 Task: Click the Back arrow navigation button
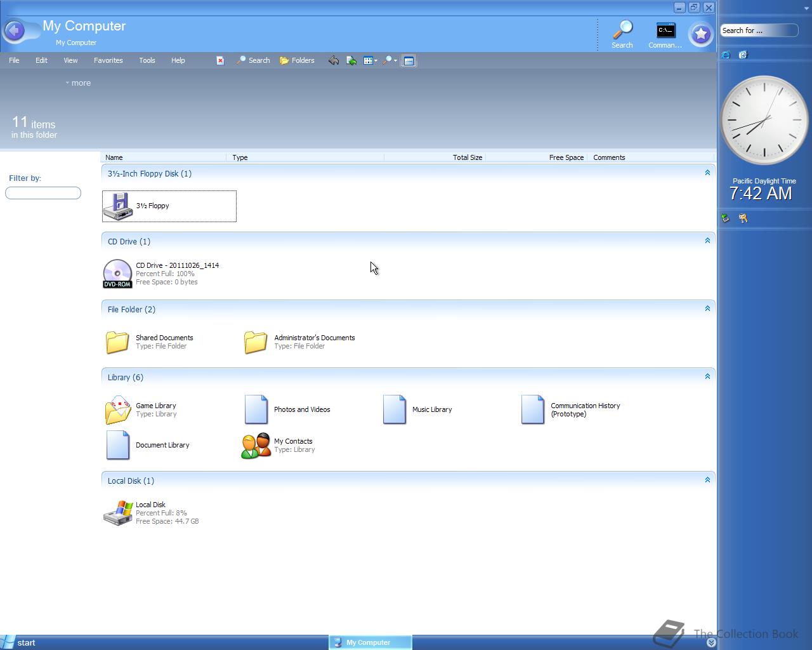click(15, 30)
